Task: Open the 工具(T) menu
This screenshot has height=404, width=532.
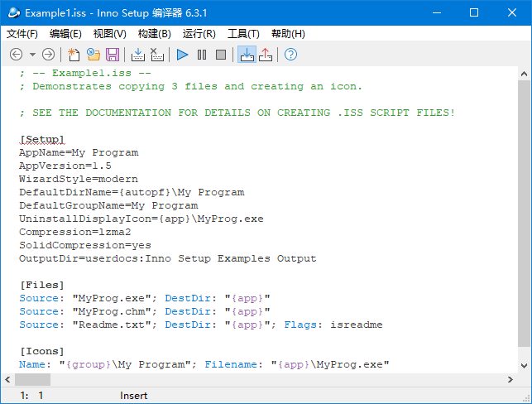Action: tap(243, 34)
